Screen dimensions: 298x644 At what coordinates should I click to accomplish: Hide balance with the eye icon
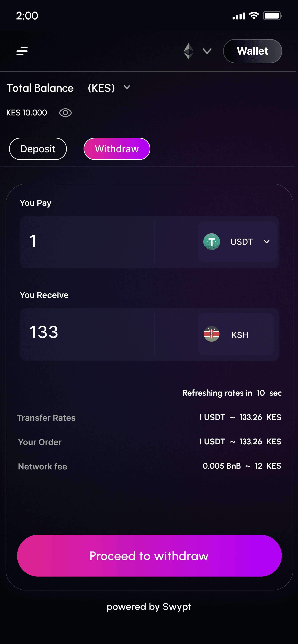(65, 113)
